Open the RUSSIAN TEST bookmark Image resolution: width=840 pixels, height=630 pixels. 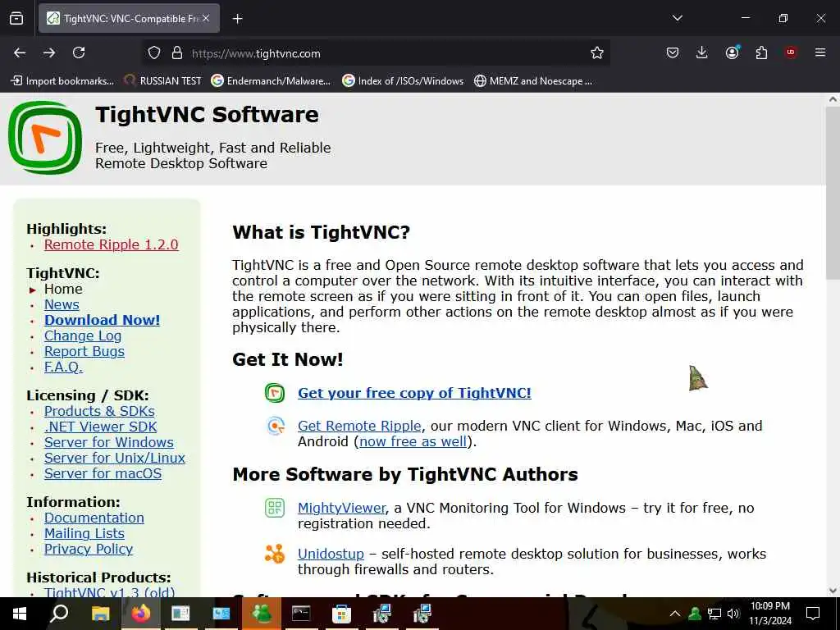tap(162, 81)
